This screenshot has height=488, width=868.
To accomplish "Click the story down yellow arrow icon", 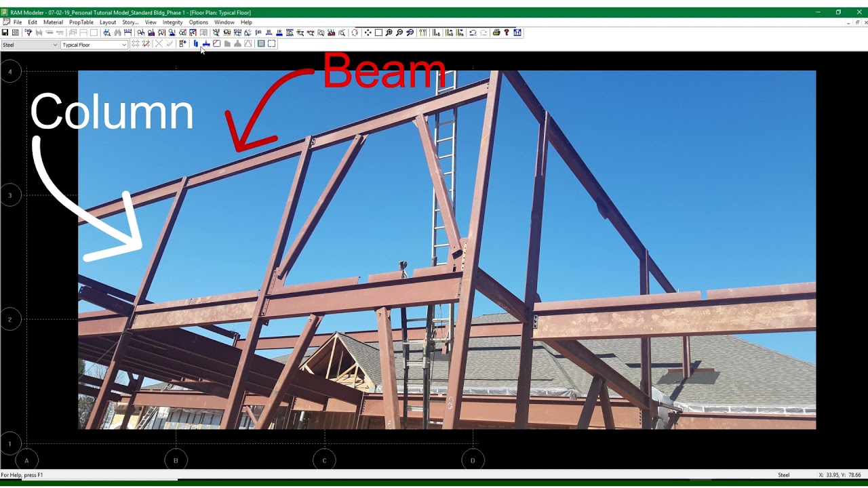I will click(460, 33).
